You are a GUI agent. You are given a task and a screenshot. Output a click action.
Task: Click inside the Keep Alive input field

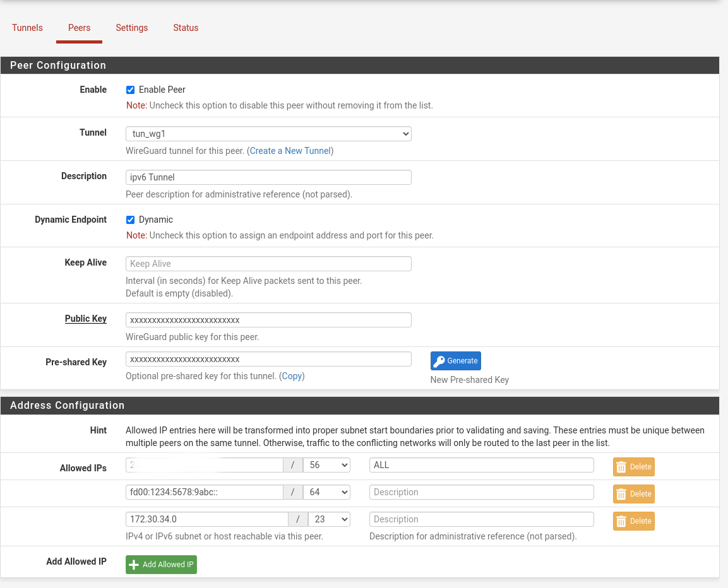[x=268, y=263]
